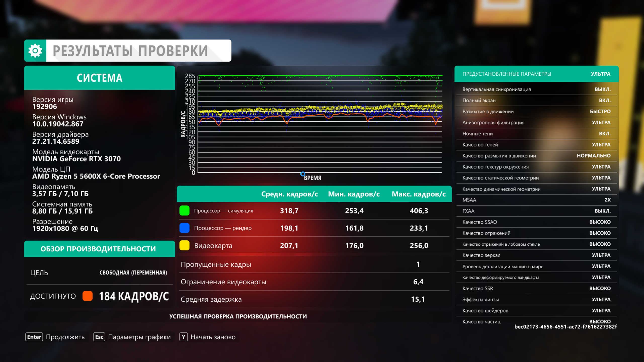
Task: Click the gear icon beside Результаты проверки
Action: point(35,51)
